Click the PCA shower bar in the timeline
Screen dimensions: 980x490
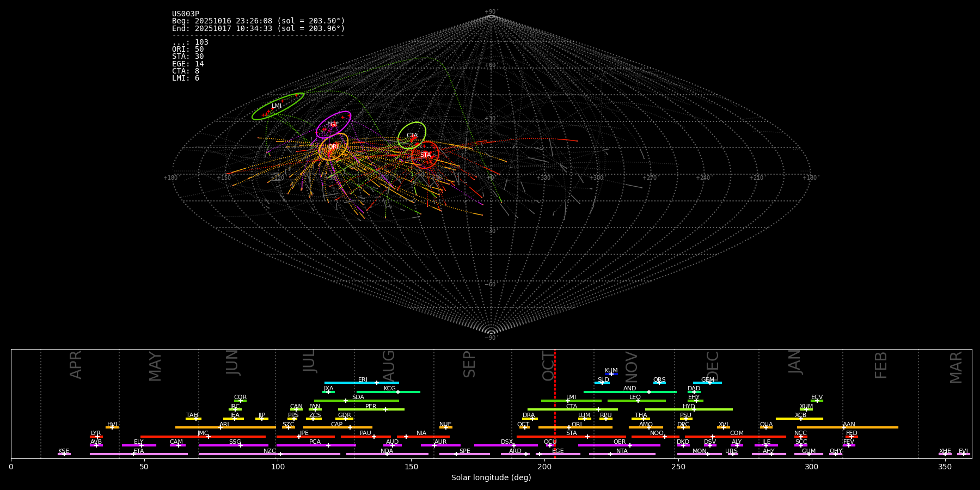316,445
